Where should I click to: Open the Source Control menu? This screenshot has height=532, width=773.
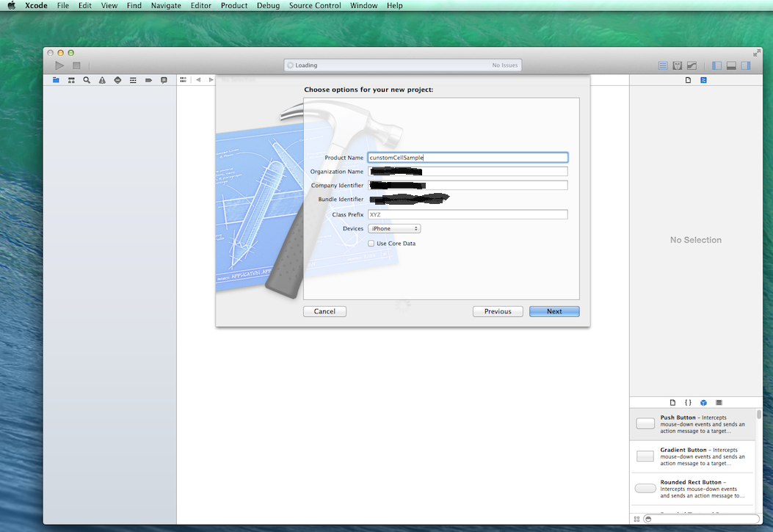(315, 5)
